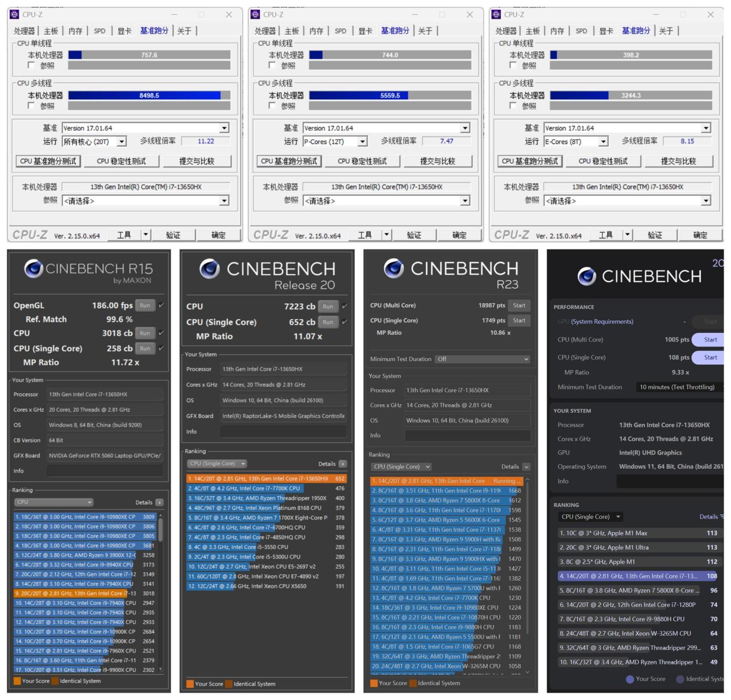The image size is (731, 700).
Task: Open the 10 minutes (Test Throttling) duration dropdown
Action: (680, 387)
